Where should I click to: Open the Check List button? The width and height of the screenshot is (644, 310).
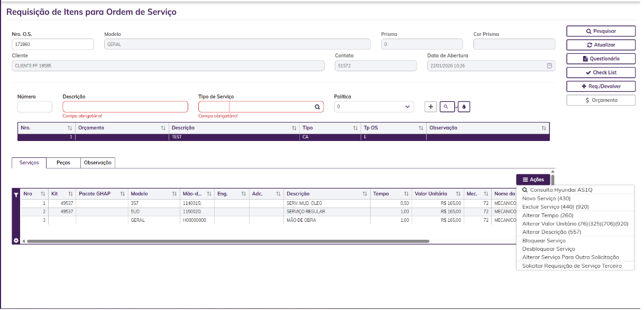point(601,72)
